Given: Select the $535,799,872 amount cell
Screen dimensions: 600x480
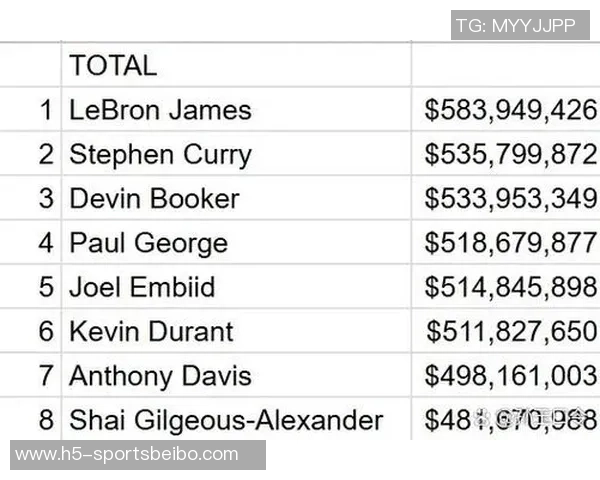Looking at the screenshot, I should 510,155.
